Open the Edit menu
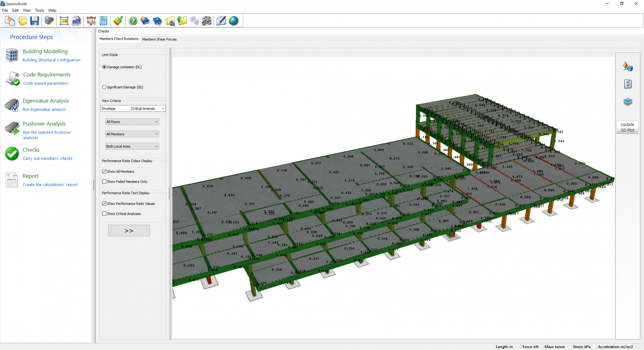 [16, 10]
